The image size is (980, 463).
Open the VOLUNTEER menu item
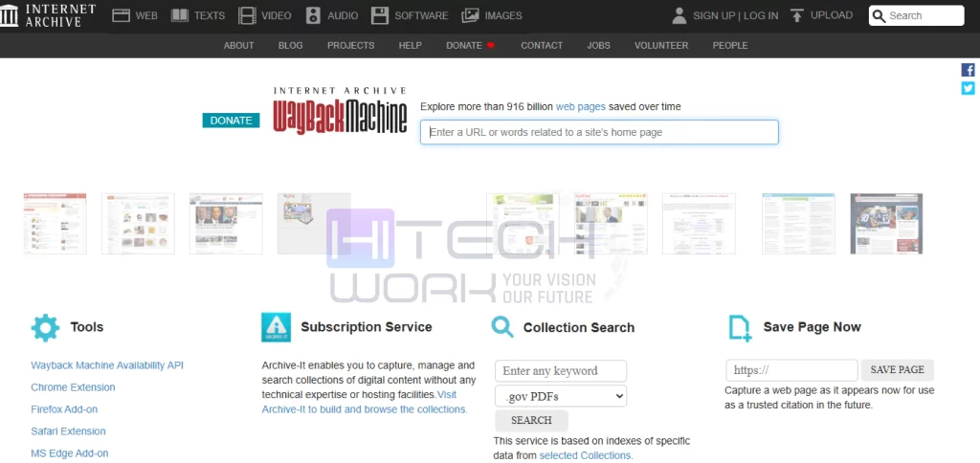point(661,46)
